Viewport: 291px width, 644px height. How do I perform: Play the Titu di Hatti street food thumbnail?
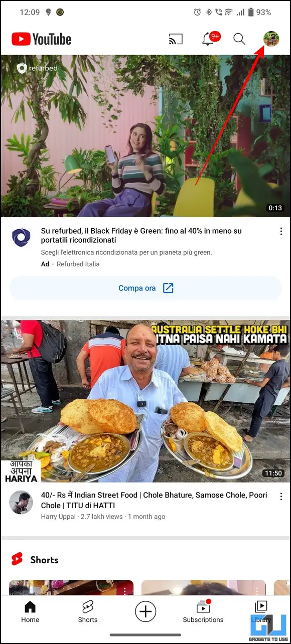[145, 401]
